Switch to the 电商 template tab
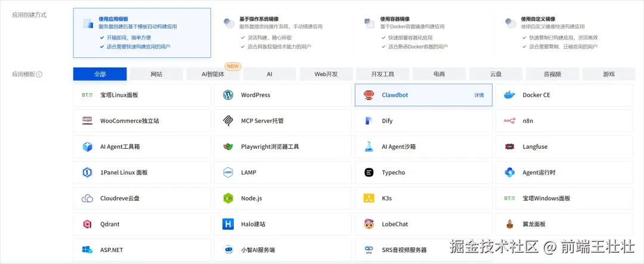 pyautogui.click(x=439, y=74)
